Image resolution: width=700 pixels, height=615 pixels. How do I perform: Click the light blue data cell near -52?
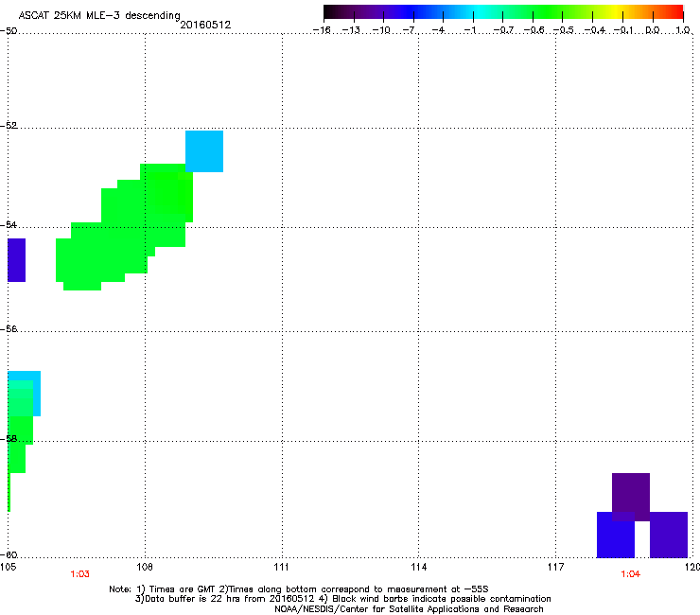(204, 151)
